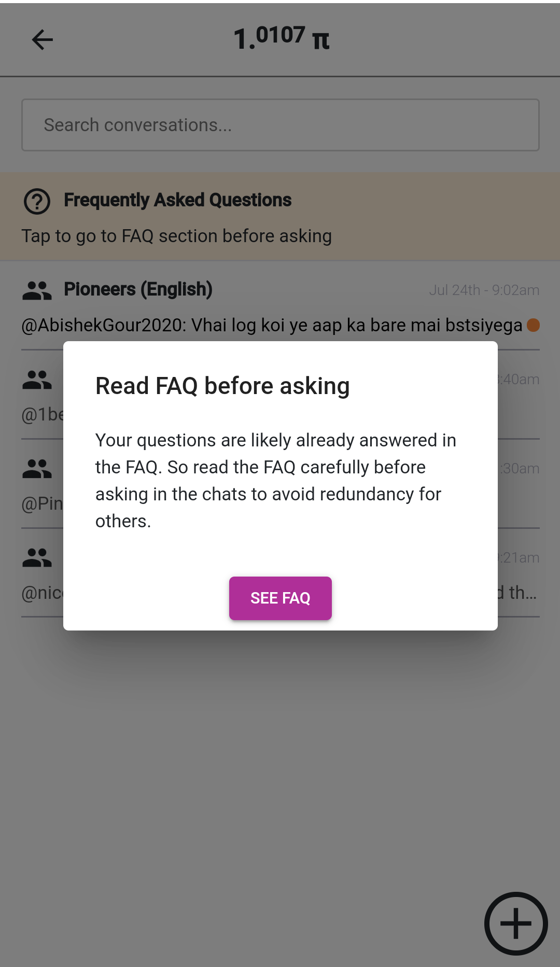
Task: Tap the orange unread dot on Pioneers chat
Action: point(533,325)
